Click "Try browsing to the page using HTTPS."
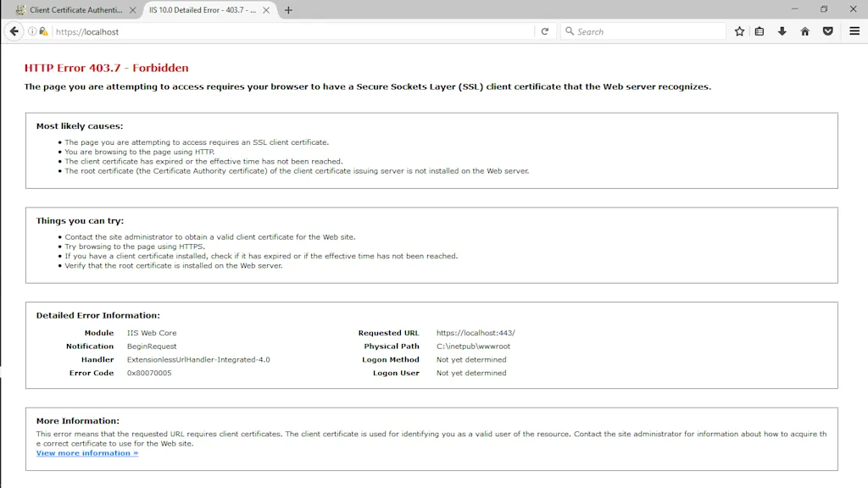The height and width of the screenshot is (488, 868). (135, 247)
